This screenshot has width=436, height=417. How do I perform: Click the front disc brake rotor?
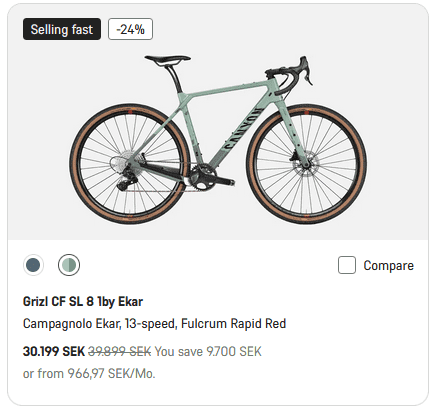(305, 163)
